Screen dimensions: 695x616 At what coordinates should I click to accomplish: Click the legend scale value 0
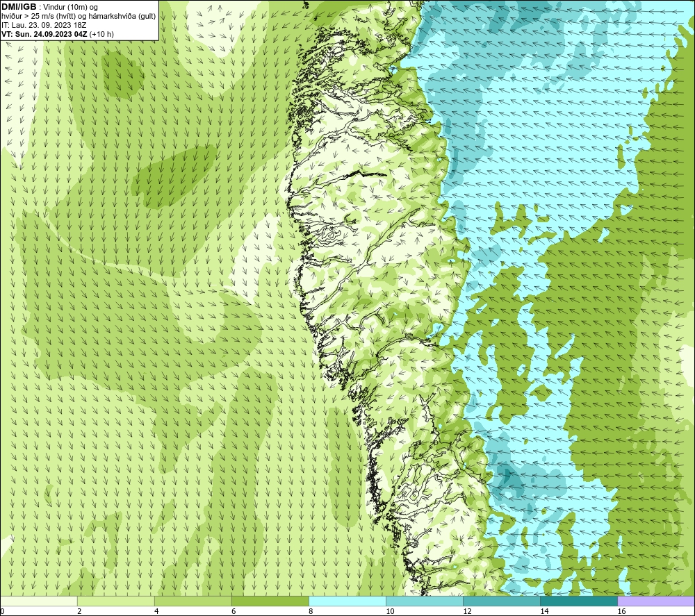(x=3, y=612)
